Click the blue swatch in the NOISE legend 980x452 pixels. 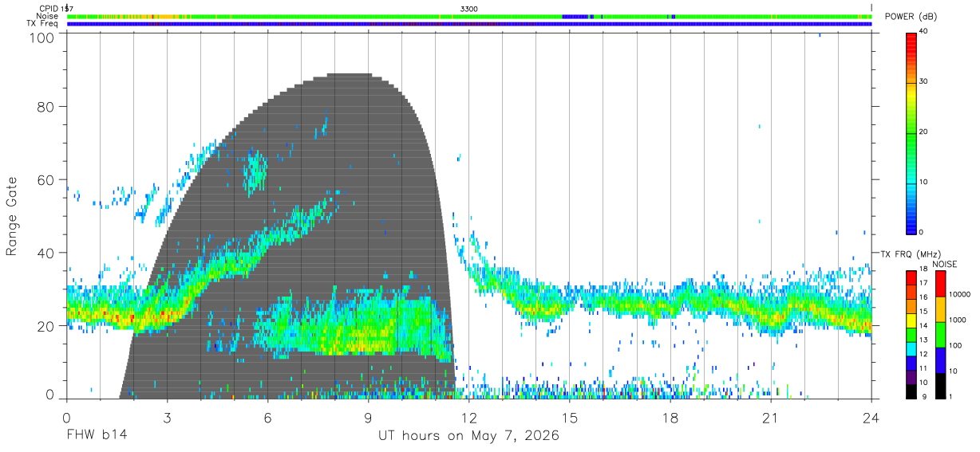tap(940, 360)
